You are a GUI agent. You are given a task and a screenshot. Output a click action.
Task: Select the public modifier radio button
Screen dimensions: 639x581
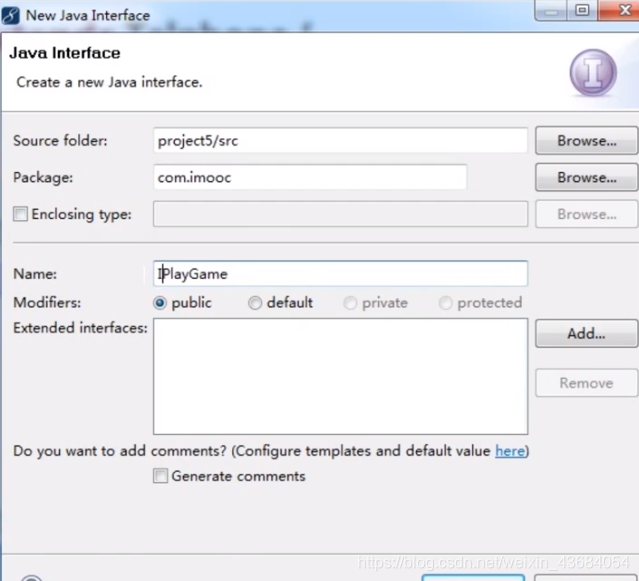tap(160, 303)
